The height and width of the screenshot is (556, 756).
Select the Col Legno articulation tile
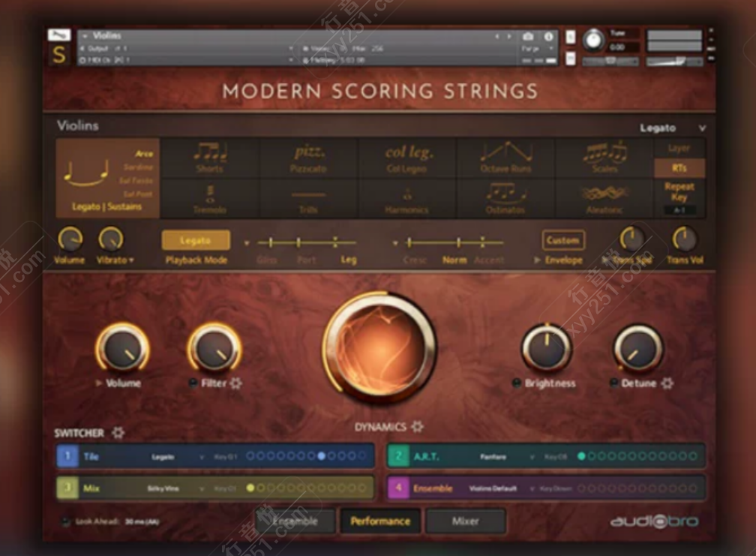[407, 158]
